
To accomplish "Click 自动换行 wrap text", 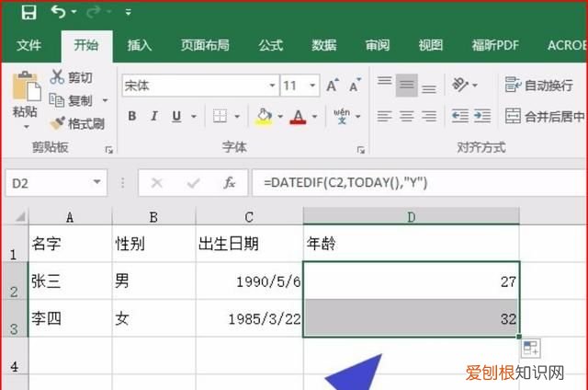I will pyautogui.click(x=539, y=86).
